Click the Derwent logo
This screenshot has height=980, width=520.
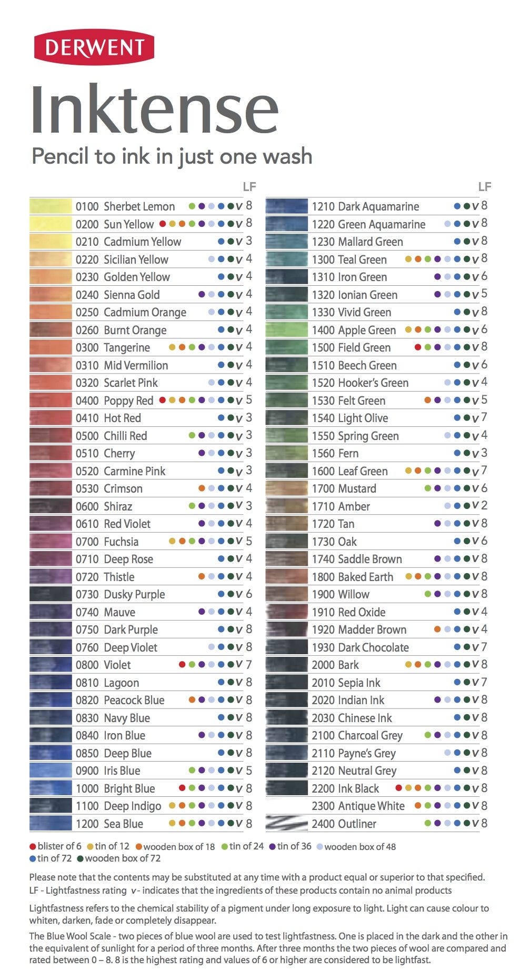[94, 47]
